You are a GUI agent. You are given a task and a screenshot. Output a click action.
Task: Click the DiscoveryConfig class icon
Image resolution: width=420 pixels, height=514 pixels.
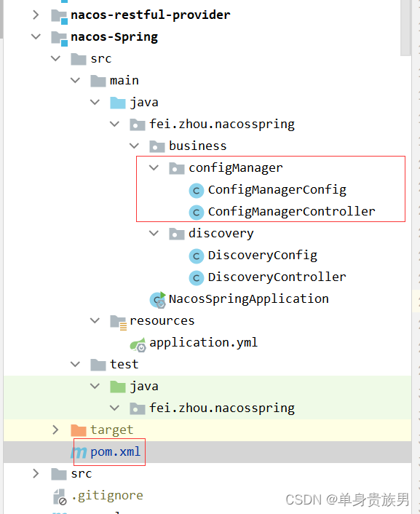pos(197,256)
